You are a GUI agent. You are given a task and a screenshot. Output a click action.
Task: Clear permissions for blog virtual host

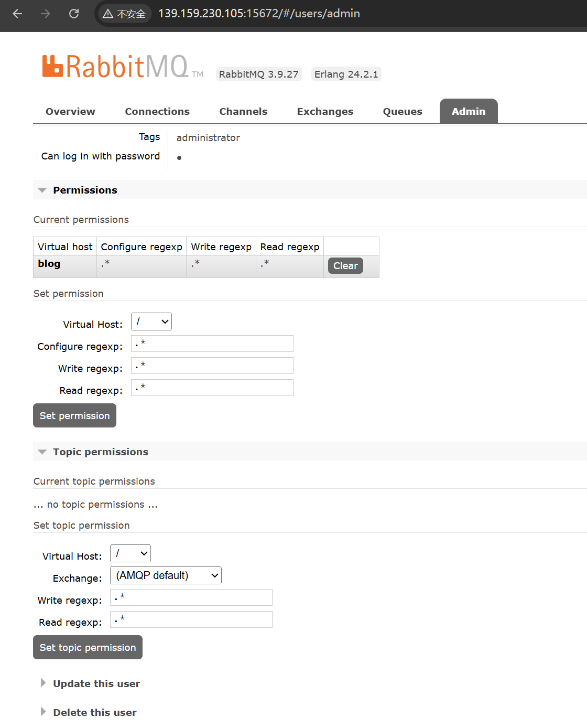(345, 266)
